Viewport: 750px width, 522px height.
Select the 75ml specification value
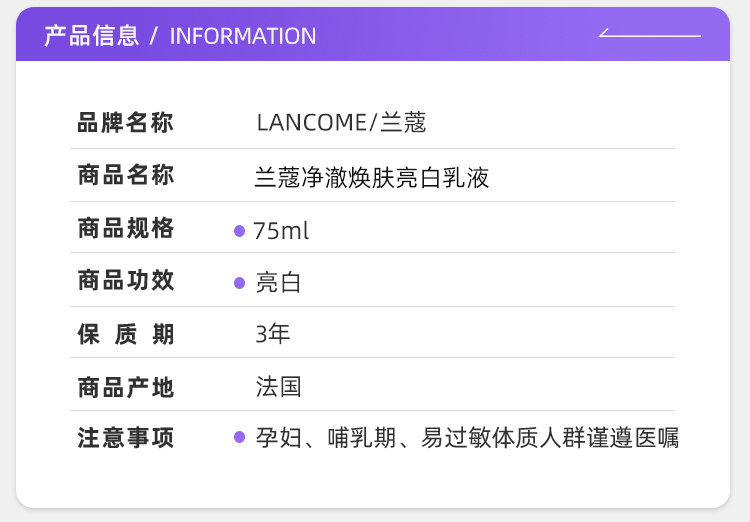coord(281,231)
